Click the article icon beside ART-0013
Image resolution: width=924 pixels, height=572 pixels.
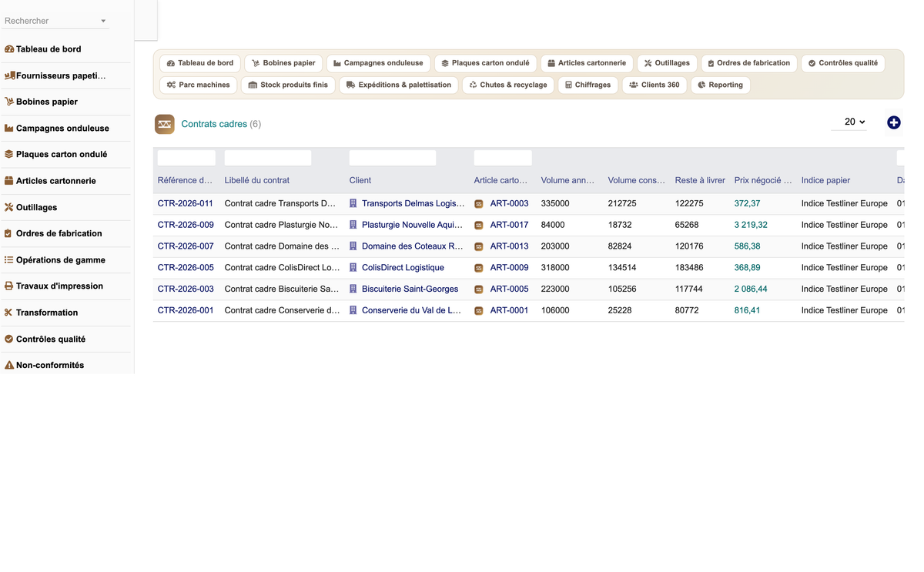[x=479, y=247]
